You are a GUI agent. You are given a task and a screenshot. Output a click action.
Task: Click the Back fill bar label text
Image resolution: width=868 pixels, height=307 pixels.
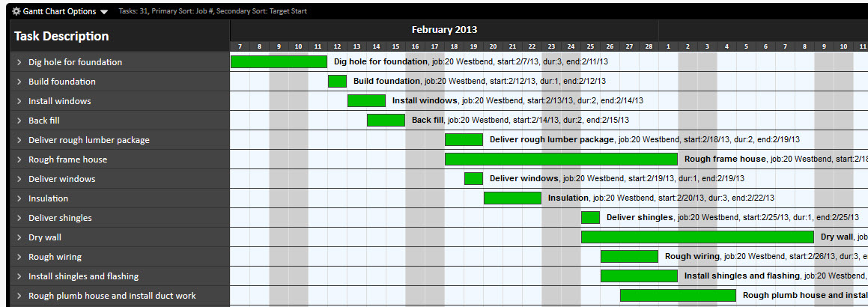521,120
